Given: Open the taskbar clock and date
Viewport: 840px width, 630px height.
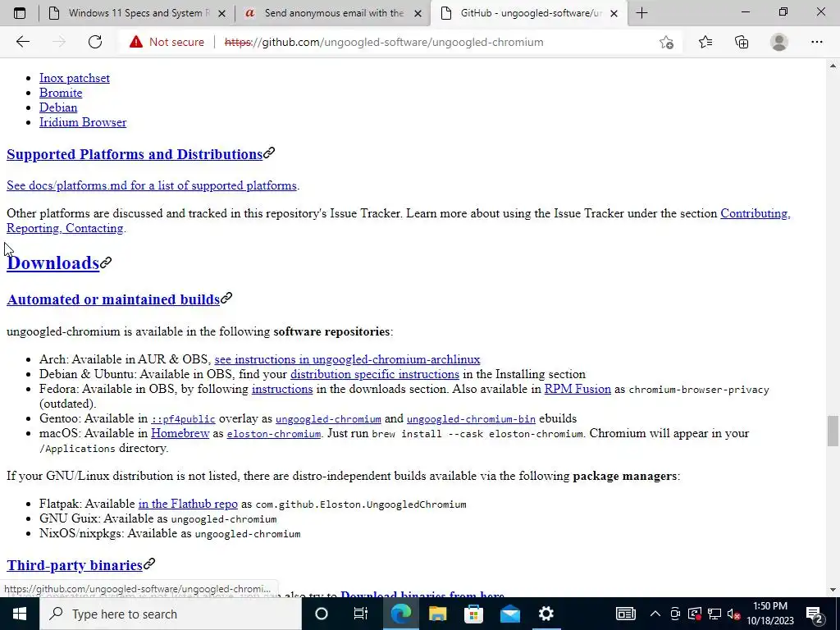Looking at the screenshot, I should [x=769, y=614].
